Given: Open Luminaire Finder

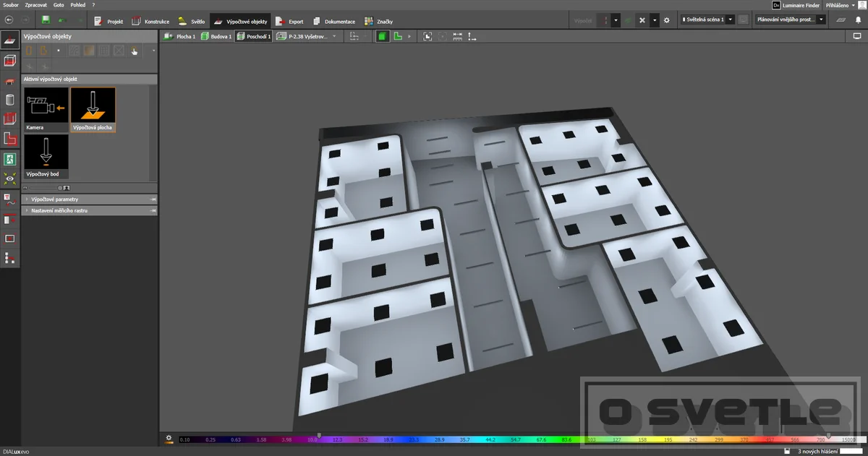Looking at the screenshot, I should click(795, 4).
